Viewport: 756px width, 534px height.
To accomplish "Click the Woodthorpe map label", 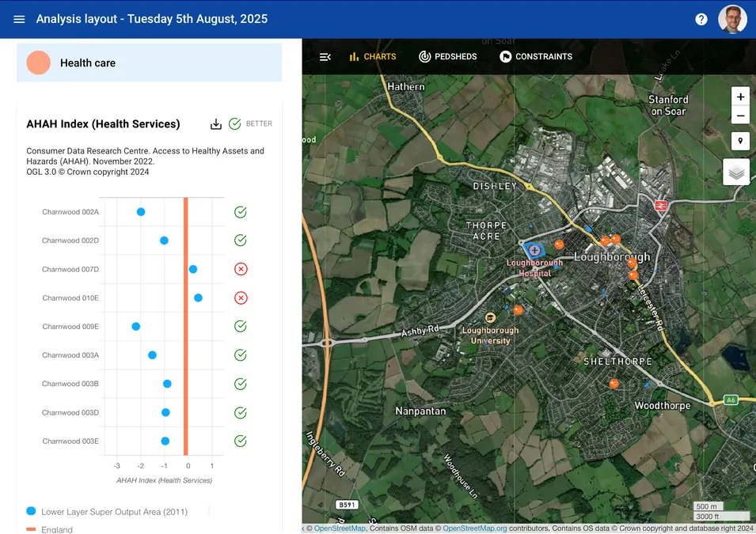I will pyautogui.click(x=663, y=406).
